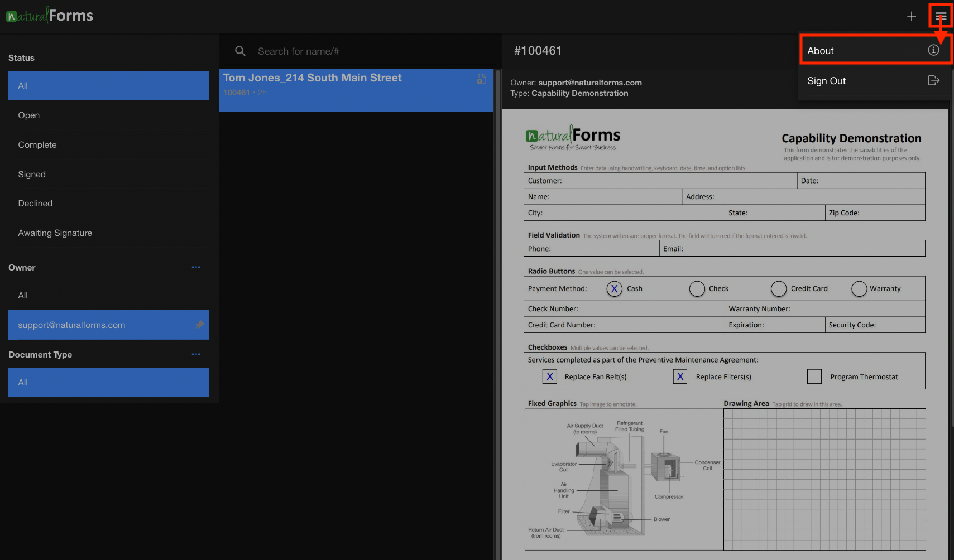Screen dimensions: 954x560
Task: Click the Email field
Action: (x=793, y=248)
